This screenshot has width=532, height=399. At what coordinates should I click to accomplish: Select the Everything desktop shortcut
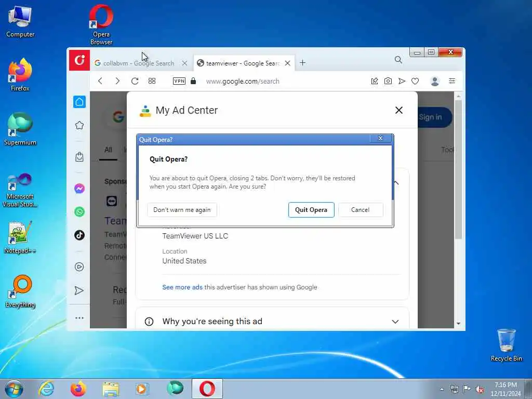click(x=20, y=291)
